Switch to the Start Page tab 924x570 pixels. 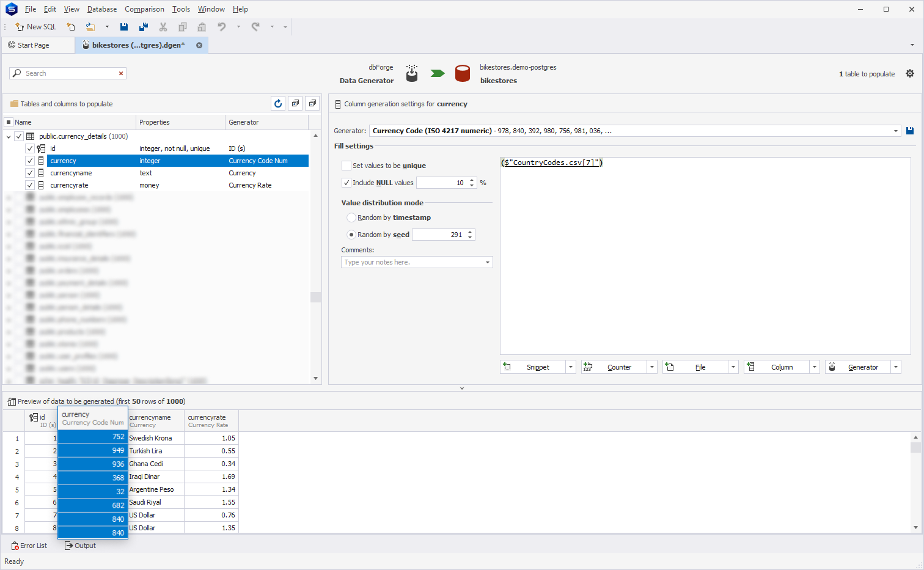pos(38,45)
